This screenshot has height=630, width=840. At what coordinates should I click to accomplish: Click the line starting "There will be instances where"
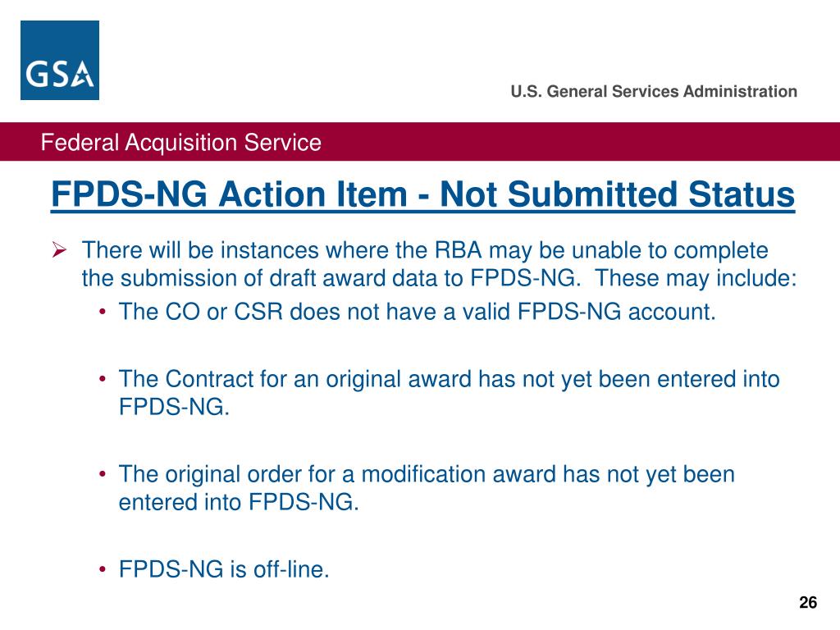pyautogui.click(x=425, y=249)
